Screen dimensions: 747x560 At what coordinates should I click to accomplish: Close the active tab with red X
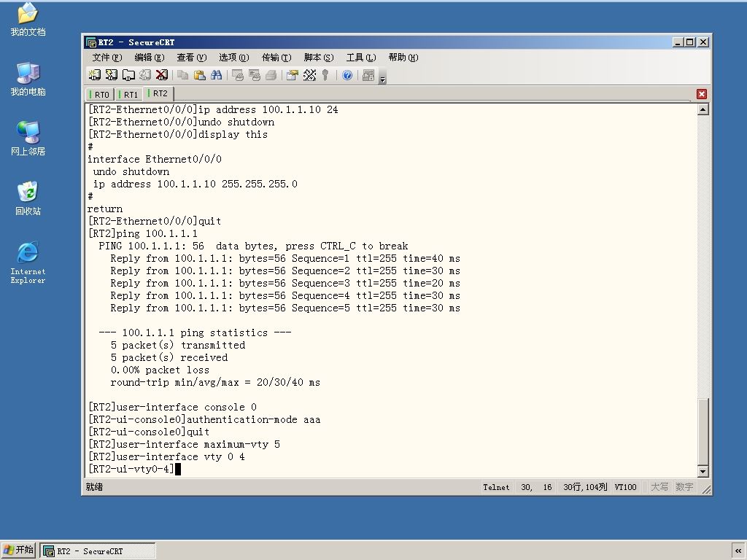point(701,94)
